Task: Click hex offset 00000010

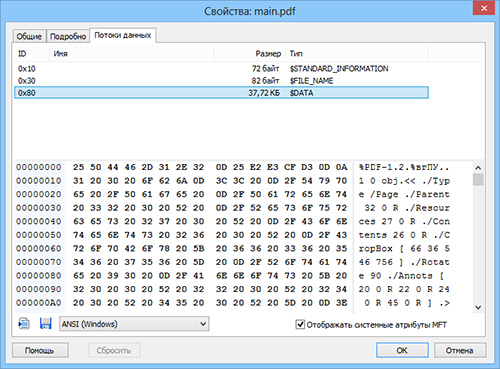Action: click(39, 181)
